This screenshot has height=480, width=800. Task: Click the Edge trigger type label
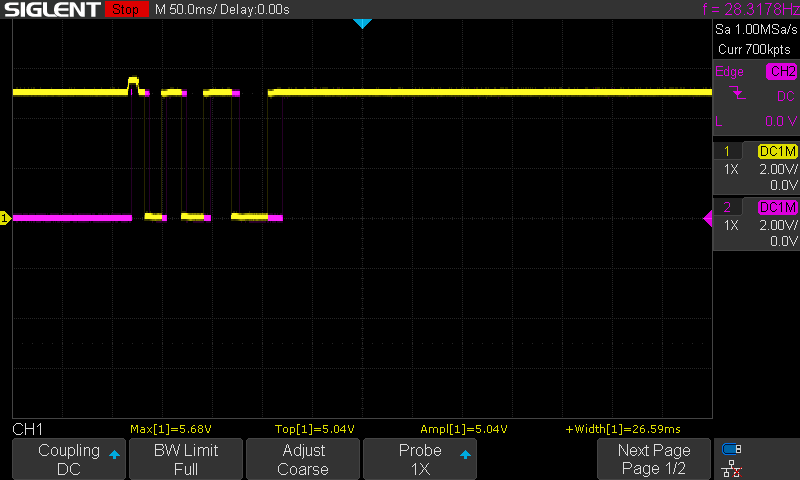[x=729, y=71]
